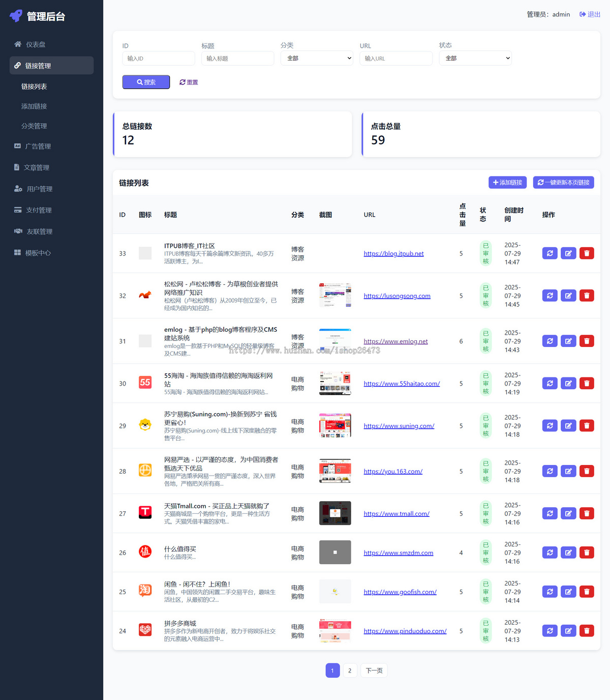The height and width of the screenshot is (700, 610).
Task: Edit the suning.com row
Action: tap(568, 426)
